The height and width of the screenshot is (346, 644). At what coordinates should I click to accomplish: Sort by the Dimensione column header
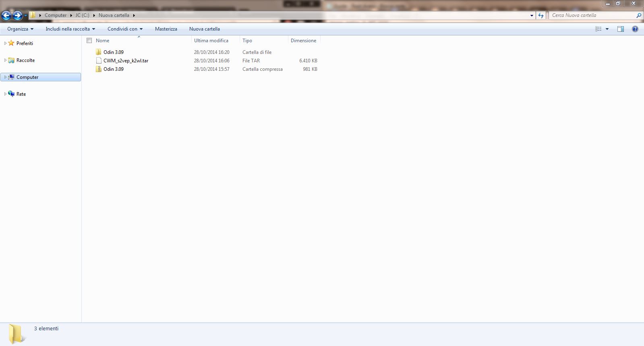point(304,41)
